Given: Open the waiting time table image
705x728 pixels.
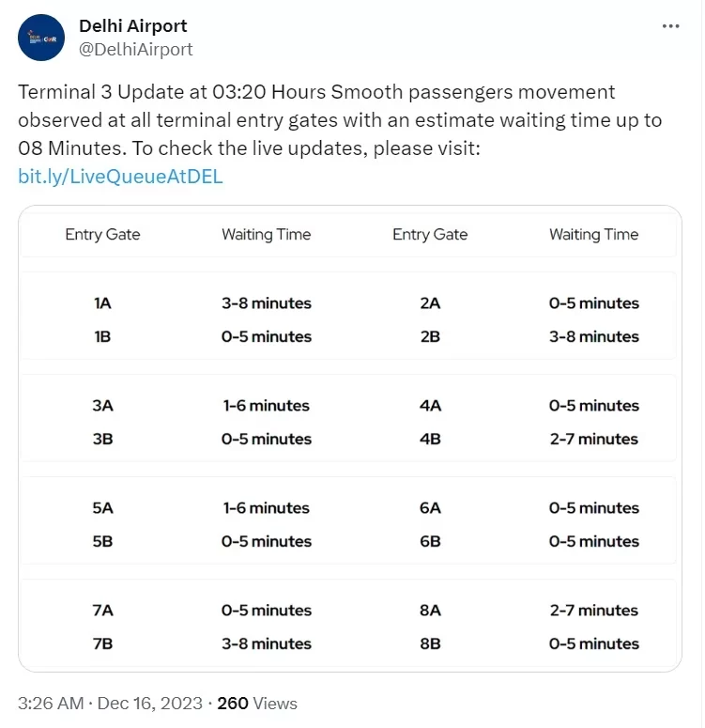Looking at the screenshot, I should pyautogui.click(x=350, y=439).
